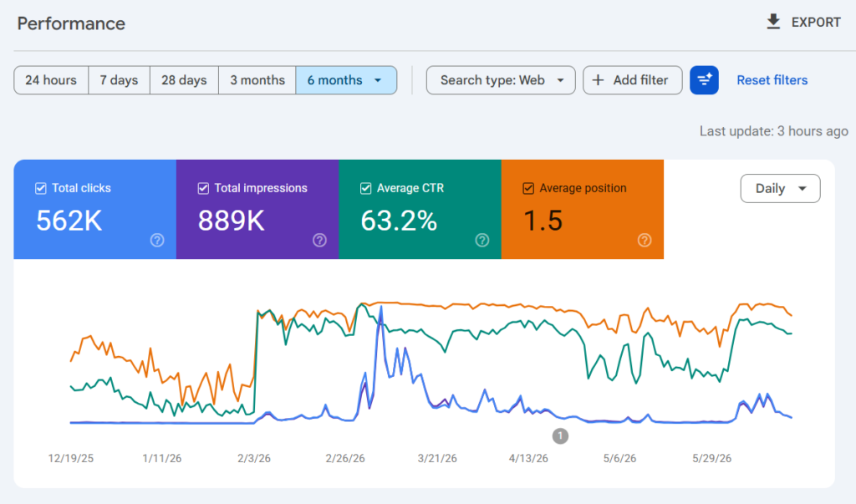Click the Reset filters link
Viewport: 856px width, 504px height.
pos(772,80)
